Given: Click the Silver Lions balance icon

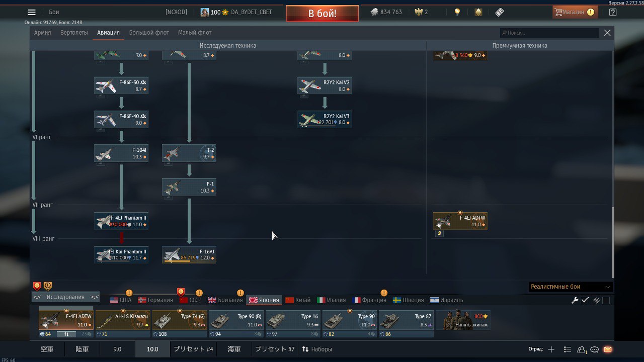Looking at the screenshot, I should [374, 12].
